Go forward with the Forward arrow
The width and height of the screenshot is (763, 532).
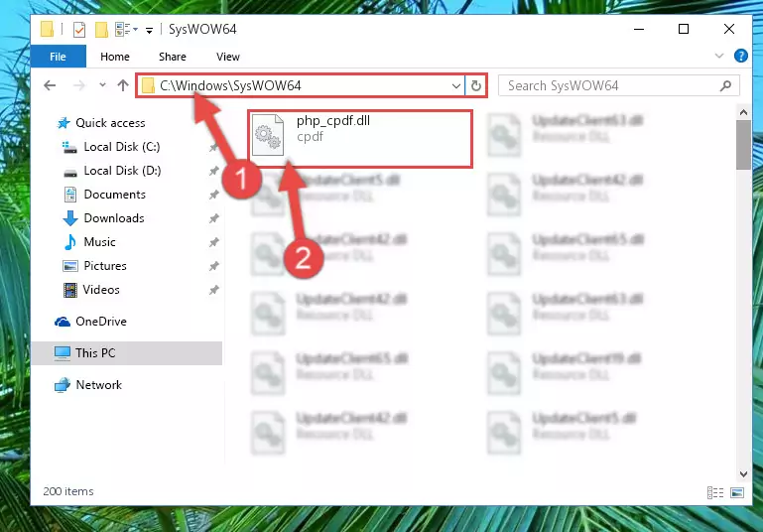click(78, 85)
